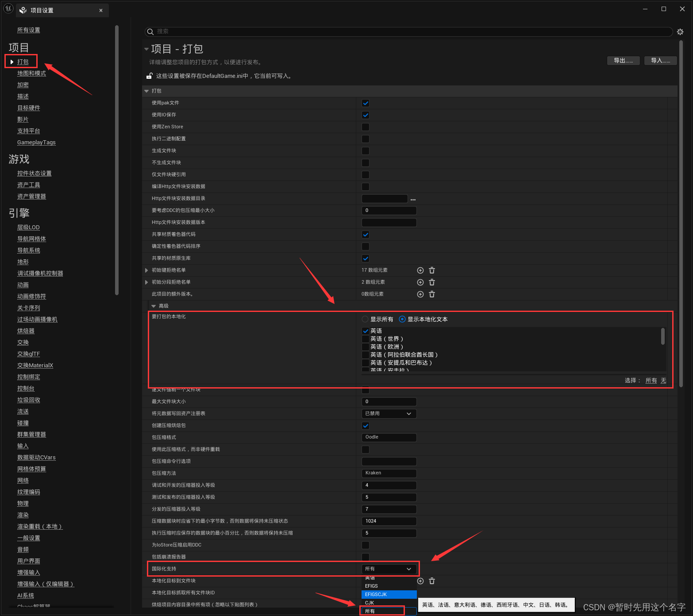The width and height of the screenshot is (693, 616).
Task: Click the search magnifier icon
Action: (150, 31)
